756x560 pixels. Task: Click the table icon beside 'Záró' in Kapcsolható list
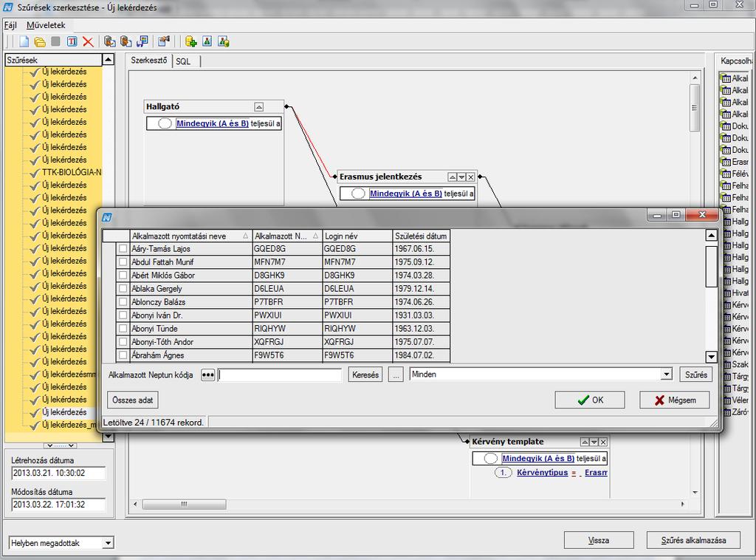(x=727, y=412)
